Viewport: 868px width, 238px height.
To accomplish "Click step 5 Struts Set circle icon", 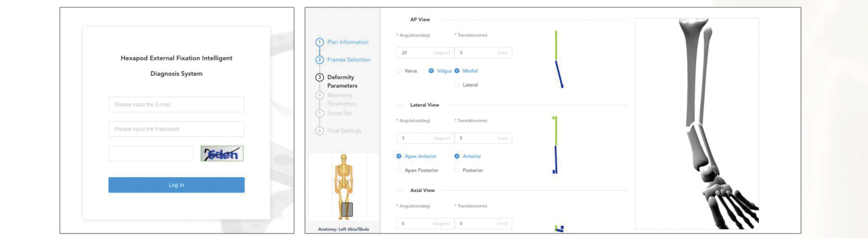I will (319, 113).
